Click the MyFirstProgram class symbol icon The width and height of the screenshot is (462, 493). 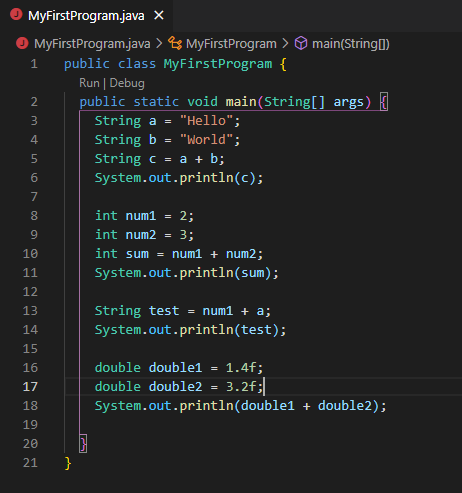pos(175,43)
